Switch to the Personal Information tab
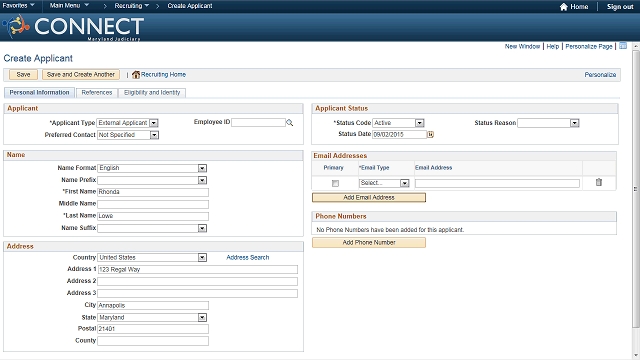The height and width of the screenshot is (360, 640). click(x=39, y=93)
